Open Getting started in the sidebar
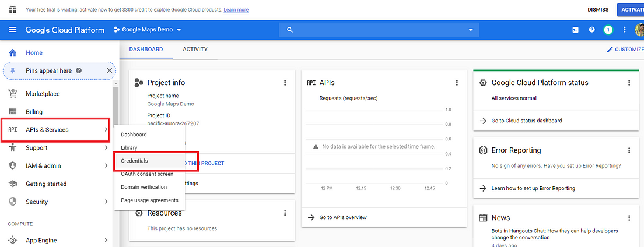The image size is (644, 247). point(46,184)
